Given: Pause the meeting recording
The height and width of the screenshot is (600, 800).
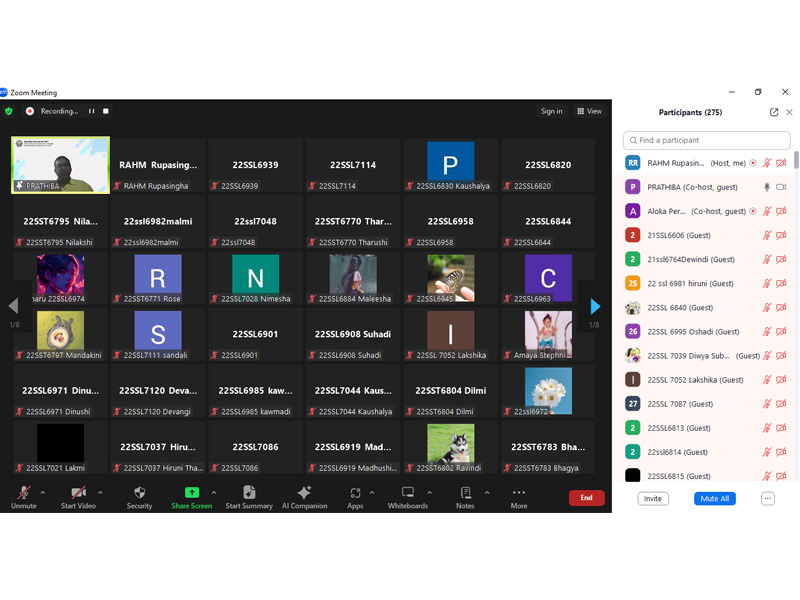Looking at the screenshot, I should [x=91, y=111].
